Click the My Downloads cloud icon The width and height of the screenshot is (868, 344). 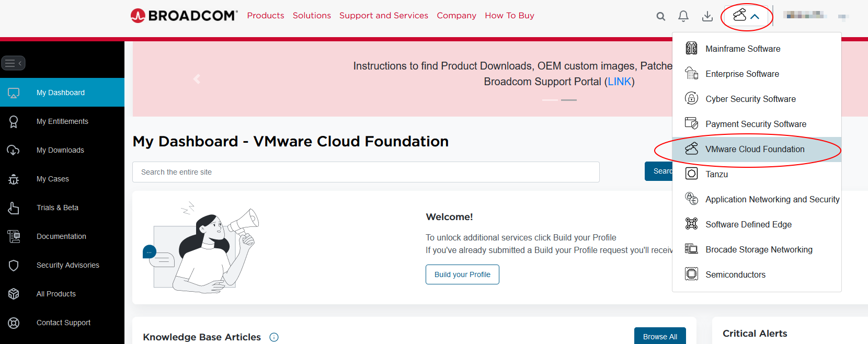(x=14, y=151)
